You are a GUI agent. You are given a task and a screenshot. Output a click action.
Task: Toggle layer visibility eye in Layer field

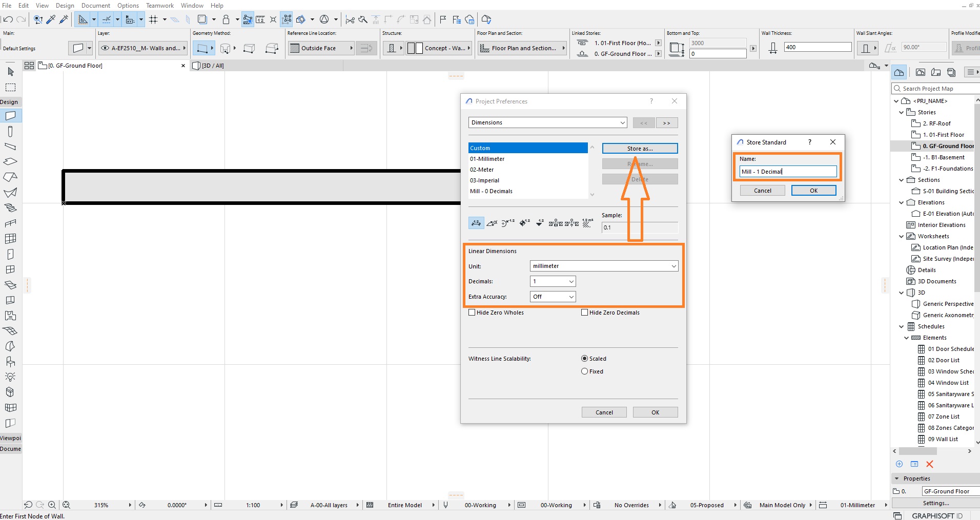tap(105, 48)
